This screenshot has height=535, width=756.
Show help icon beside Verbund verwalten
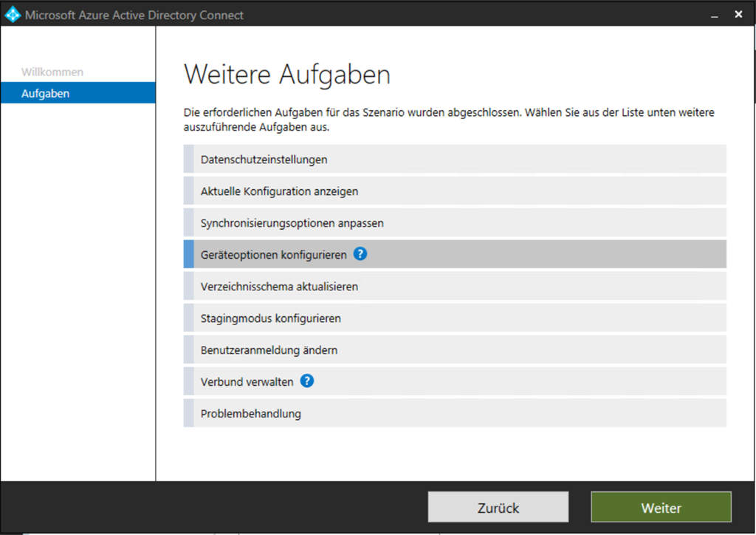pos(307,381)
